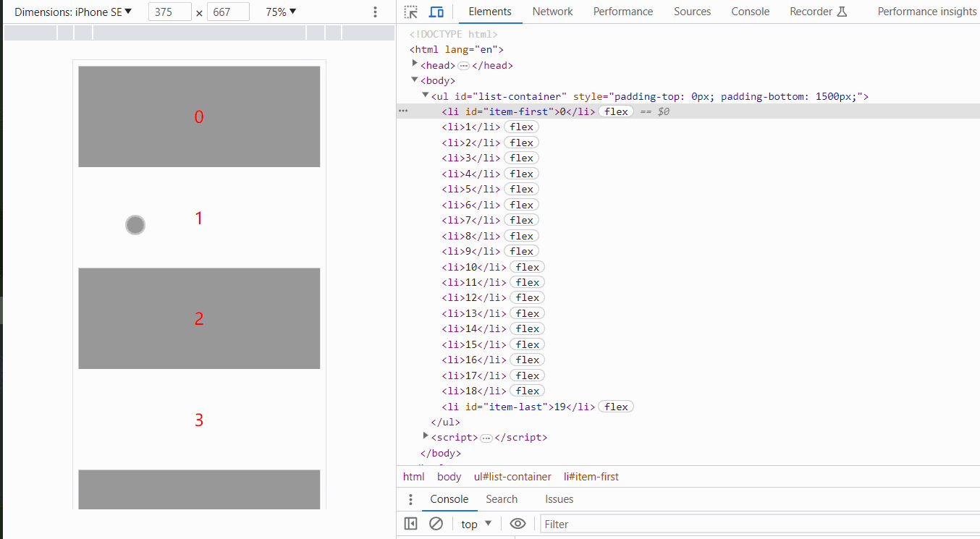Click the closing ul tag line

(x=445, y=422)
